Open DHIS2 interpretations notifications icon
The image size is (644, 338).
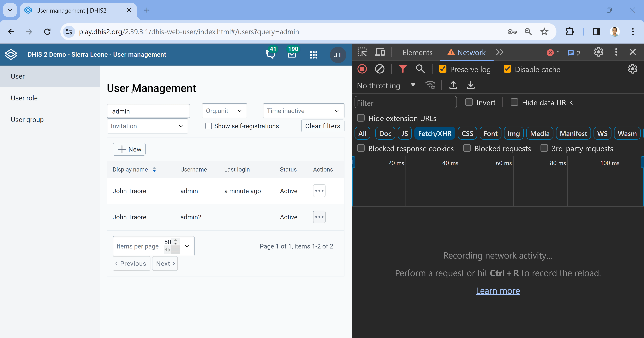coord(270,54)
